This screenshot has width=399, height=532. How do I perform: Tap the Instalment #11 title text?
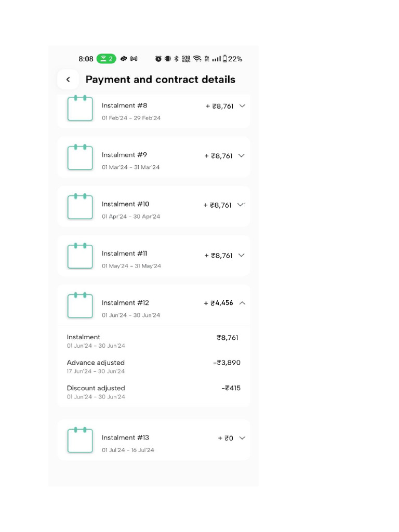click(124, 254)
